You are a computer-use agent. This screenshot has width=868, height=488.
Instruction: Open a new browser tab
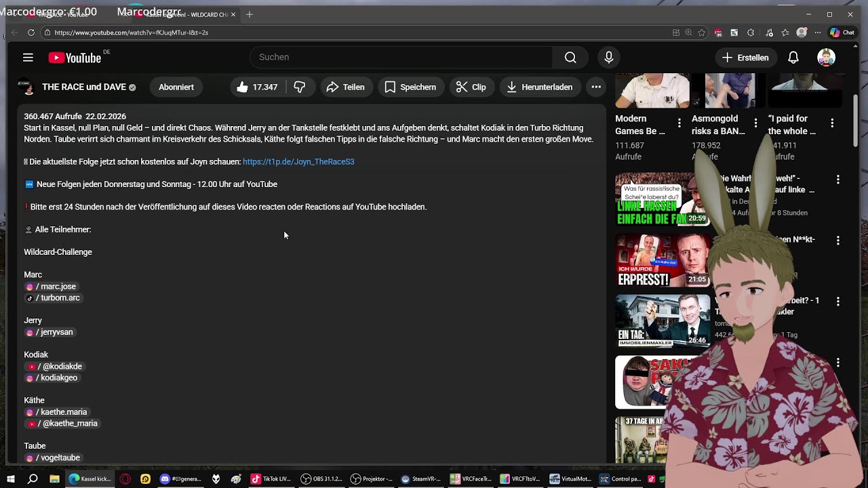point(249,14)
